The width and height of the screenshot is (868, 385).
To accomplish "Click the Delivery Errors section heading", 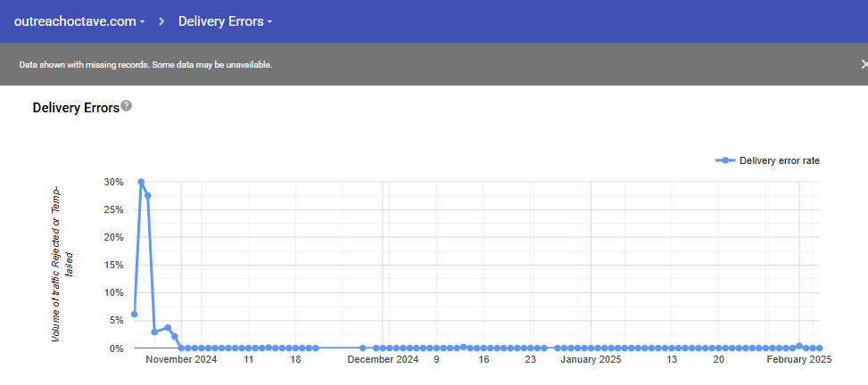I will 76,108.
